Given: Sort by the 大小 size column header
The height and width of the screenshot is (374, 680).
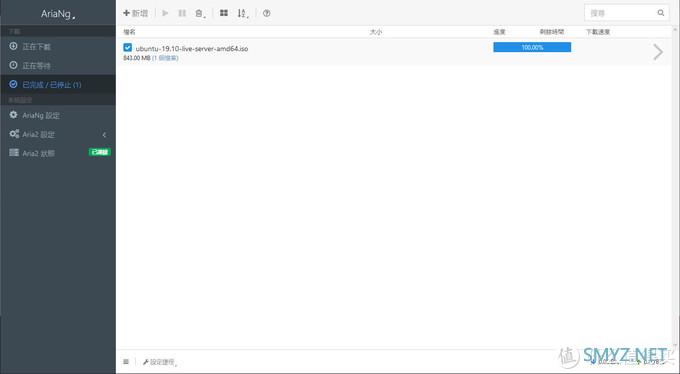Looking at the screenshot, I should click(376, 32).
